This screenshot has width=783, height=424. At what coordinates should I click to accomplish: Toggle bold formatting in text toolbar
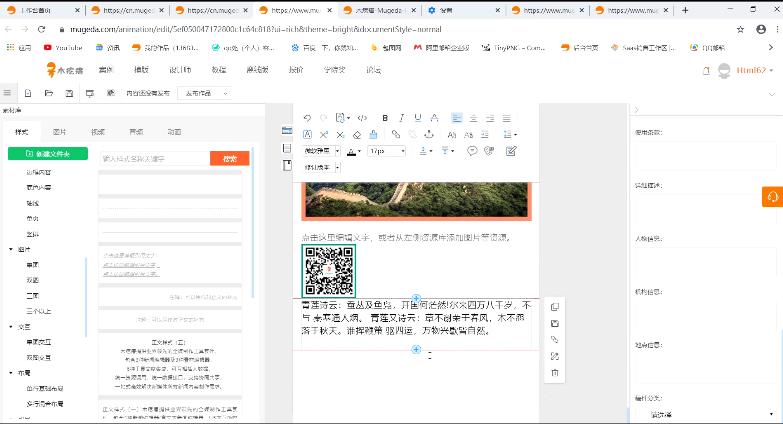[x=386, y=118]
